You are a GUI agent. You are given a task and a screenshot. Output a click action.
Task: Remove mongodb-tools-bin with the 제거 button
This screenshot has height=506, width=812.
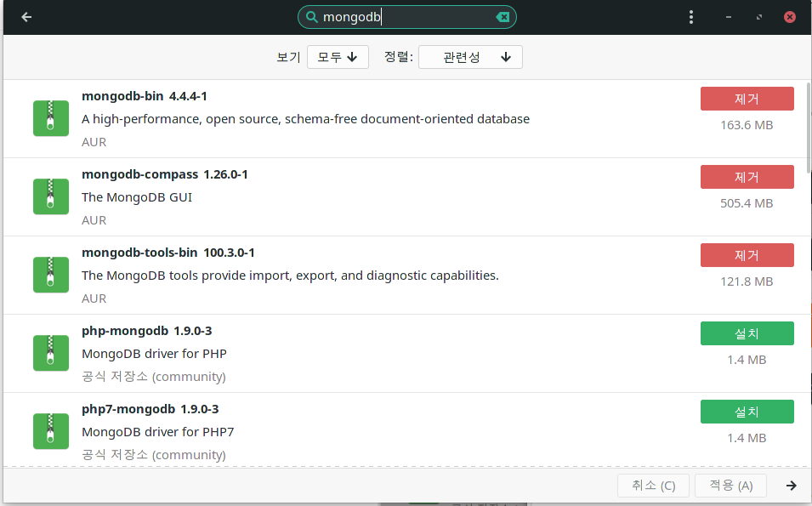[x=747, y=255]
